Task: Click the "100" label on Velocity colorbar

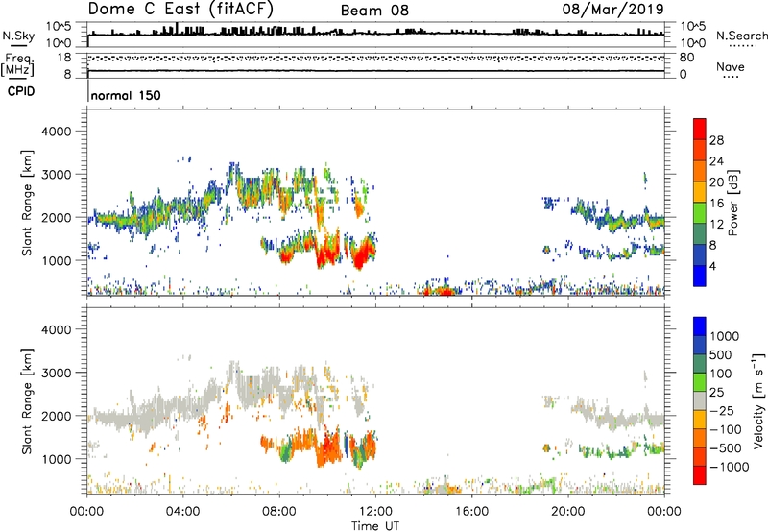Action: (721, 374)
